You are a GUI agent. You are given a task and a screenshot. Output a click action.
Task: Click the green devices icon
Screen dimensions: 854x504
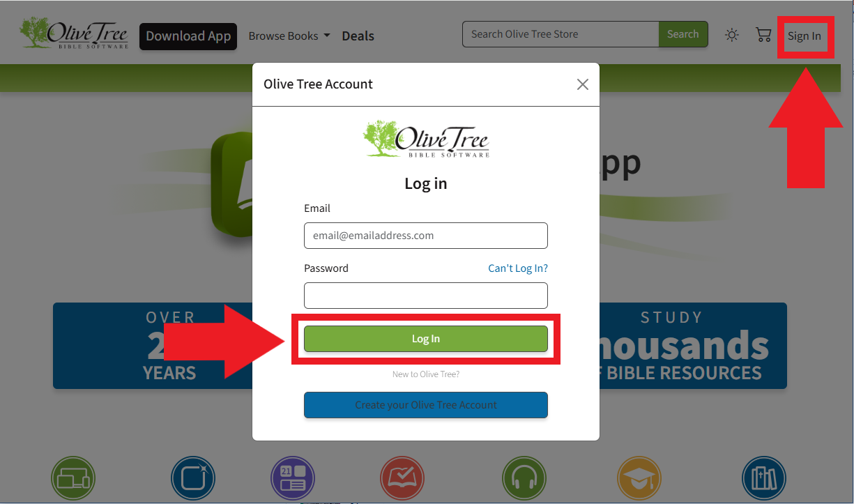(x=73, y=479)
